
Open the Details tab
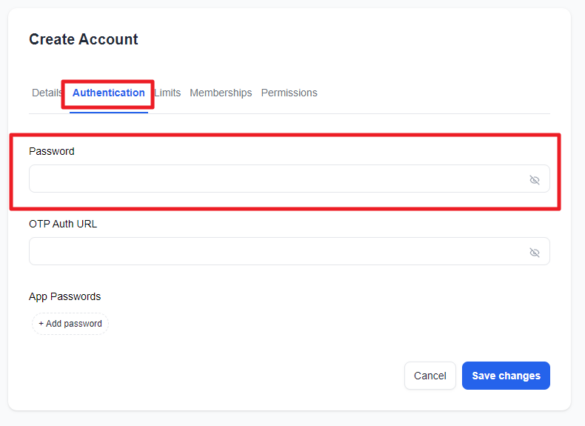[47, 93]
